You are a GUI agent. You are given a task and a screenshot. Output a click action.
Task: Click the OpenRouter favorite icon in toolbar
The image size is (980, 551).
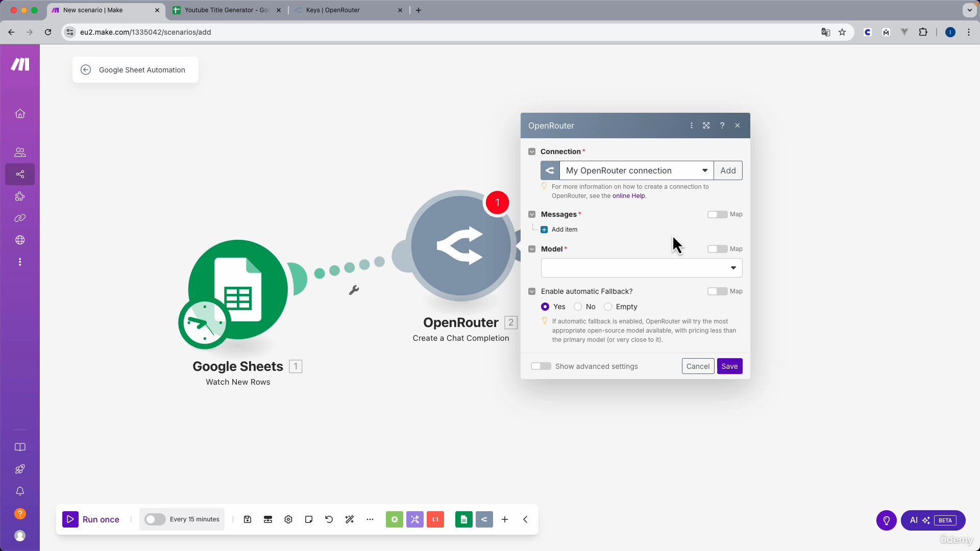tap(484, 519)
